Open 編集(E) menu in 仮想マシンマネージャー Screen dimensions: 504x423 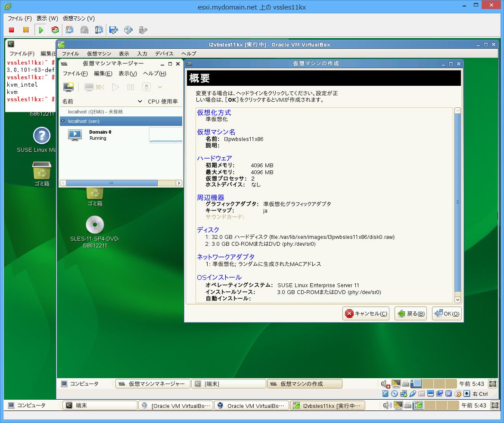tap(103, 73)
